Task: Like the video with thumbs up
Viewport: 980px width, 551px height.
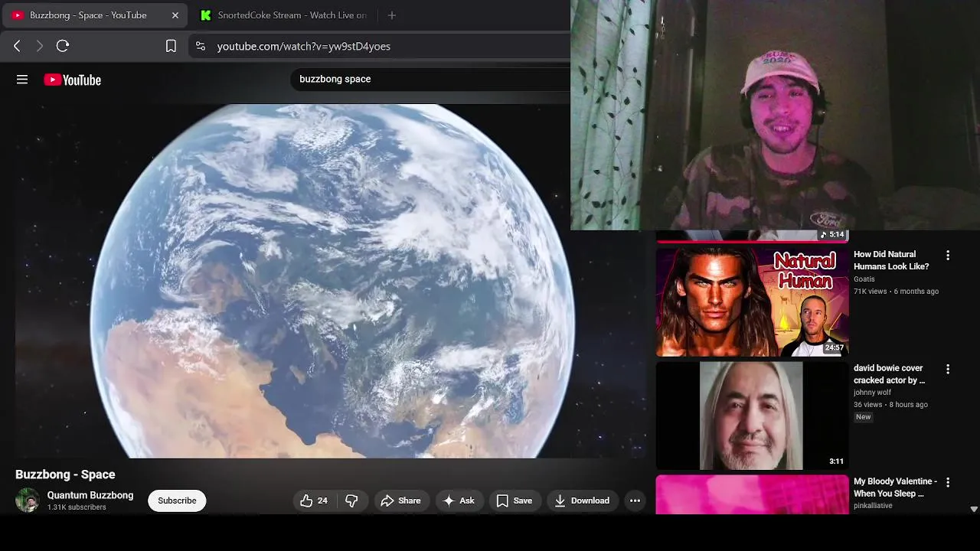Action: 314,500
